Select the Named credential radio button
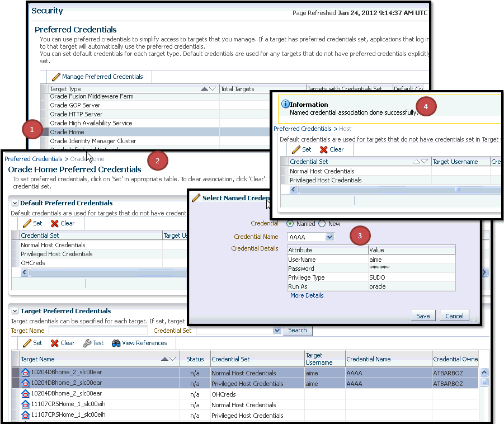Image resolution: width=504 pixels, height=424 pixels. pos(290,224)
